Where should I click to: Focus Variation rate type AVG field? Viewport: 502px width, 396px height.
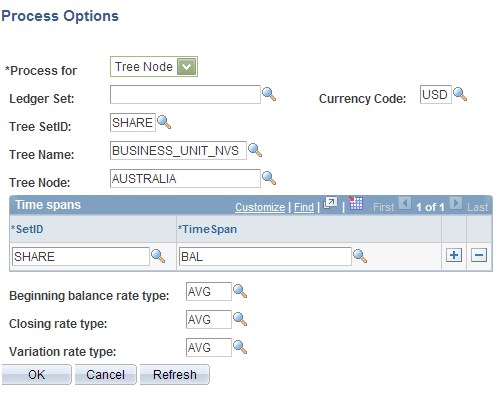pos(209,347)
